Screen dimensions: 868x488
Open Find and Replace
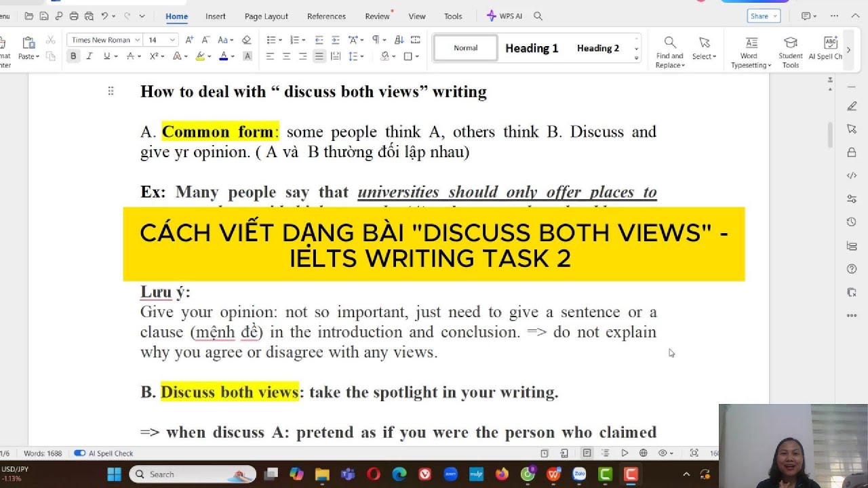click(x=669, y=51)
